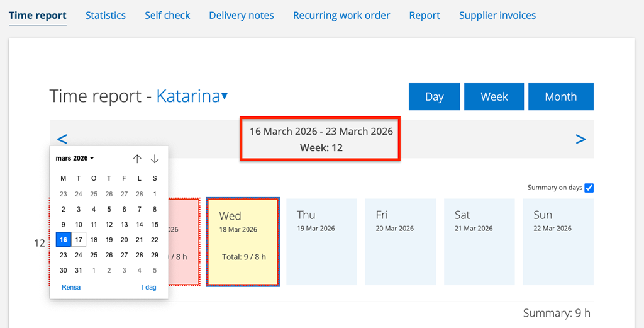Click the calendar next month down arrow
The image size is (644, 328).
(155, 159)
